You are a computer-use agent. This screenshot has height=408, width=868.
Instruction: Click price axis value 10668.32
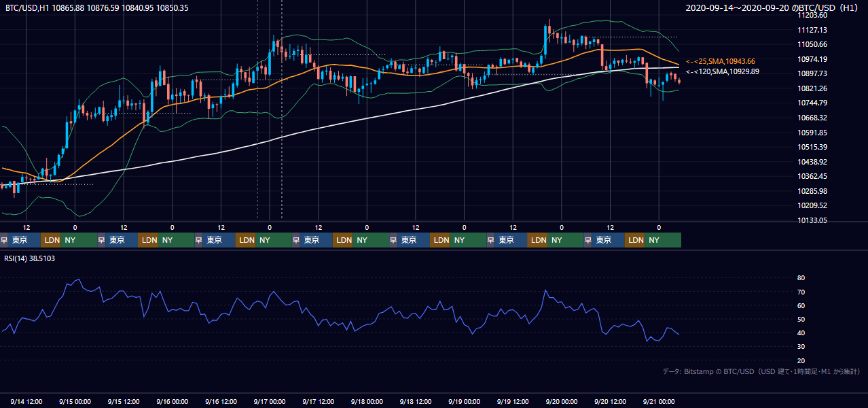812,118
